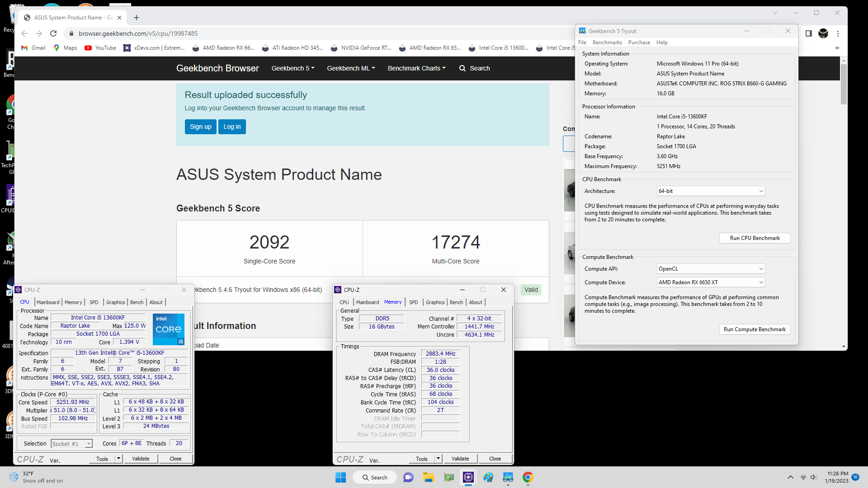Screen dimensions: 868x488
Task: Click the browser back arrow
Action: (24, 33)
